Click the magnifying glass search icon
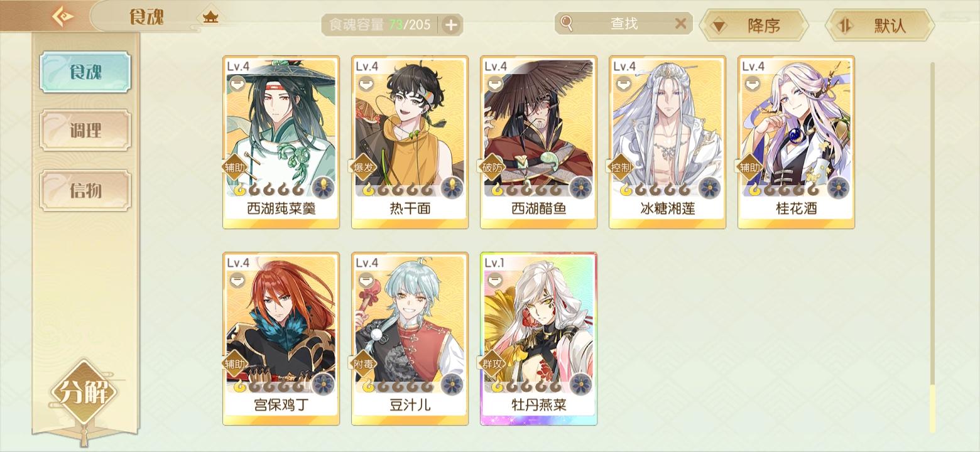980x452 pixels. click(567, 24)
